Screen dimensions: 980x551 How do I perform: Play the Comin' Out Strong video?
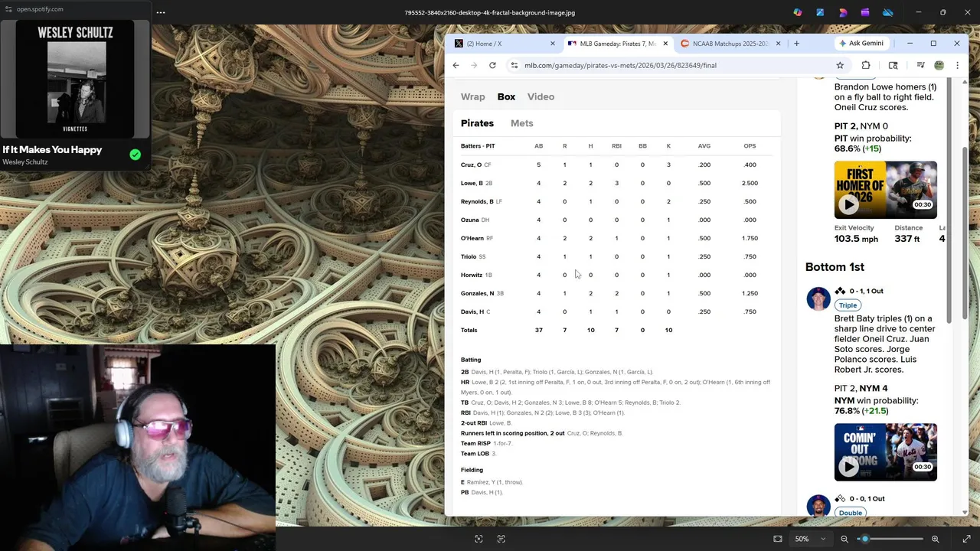(x=848, y=466)
